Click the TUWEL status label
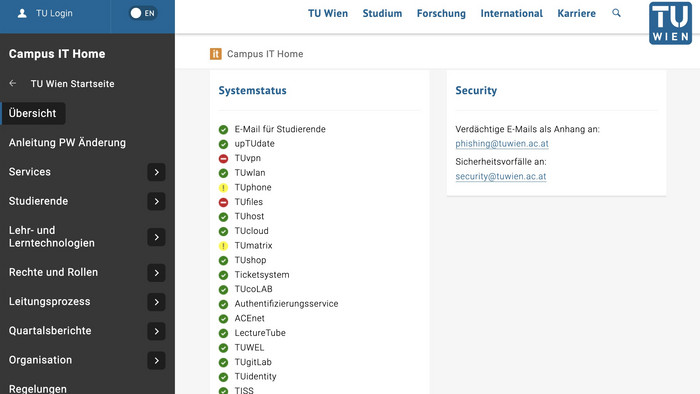700x394 pixels. [x=250, y=348]
